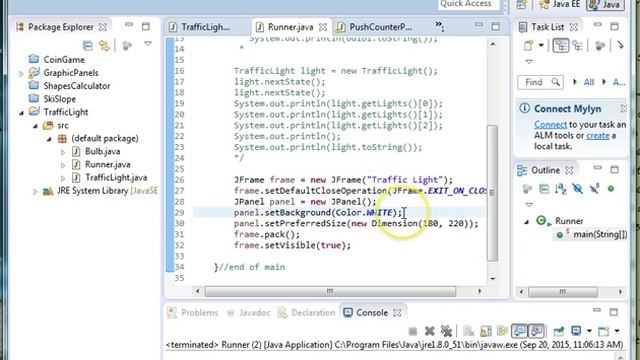640x360 pixels.
Task: Click the editor vertical scrollbar thumb
Action: [x=493, y=193]
